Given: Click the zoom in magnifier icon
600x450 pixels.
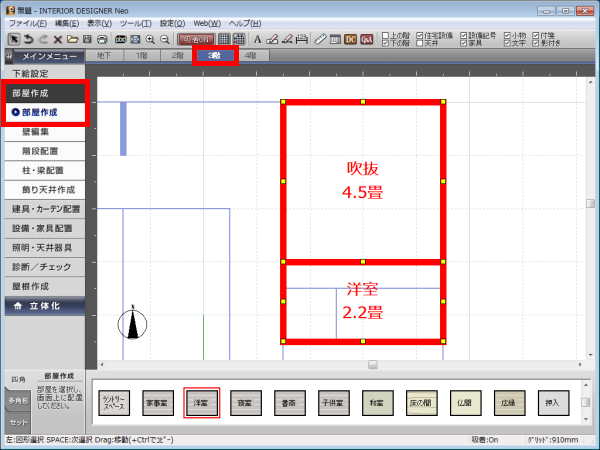Looking at the screenshot, I should point(149,39).
